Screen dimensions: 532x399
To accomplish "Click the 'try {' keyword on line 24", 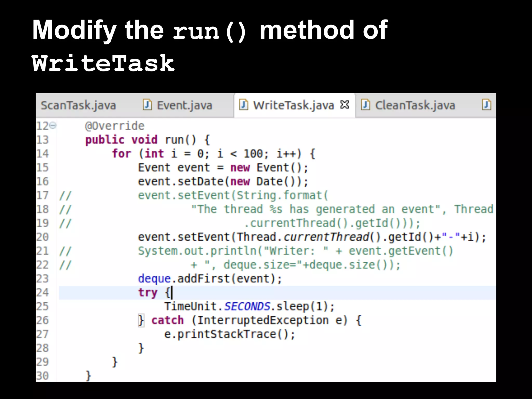I will (x=154, y=292).
